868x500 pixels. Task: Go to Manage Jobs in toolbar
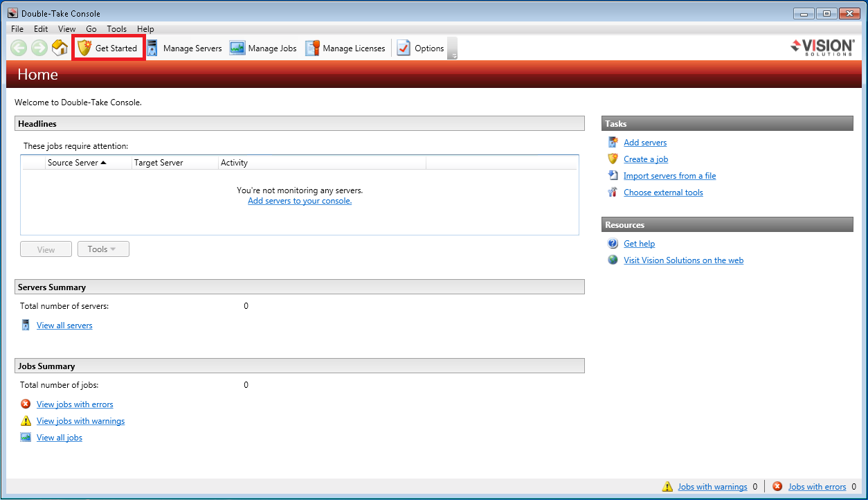tap(264, 48)
